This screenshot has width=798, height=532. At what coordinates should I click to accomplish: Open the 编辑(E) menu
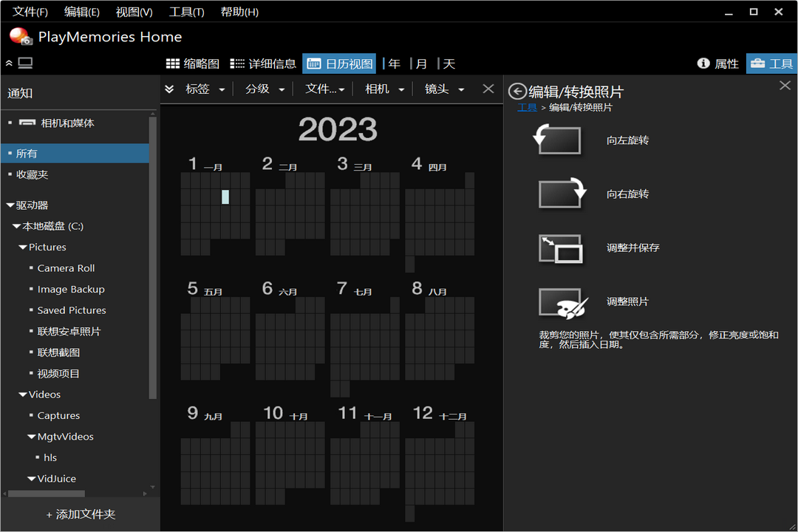point(81,12)
